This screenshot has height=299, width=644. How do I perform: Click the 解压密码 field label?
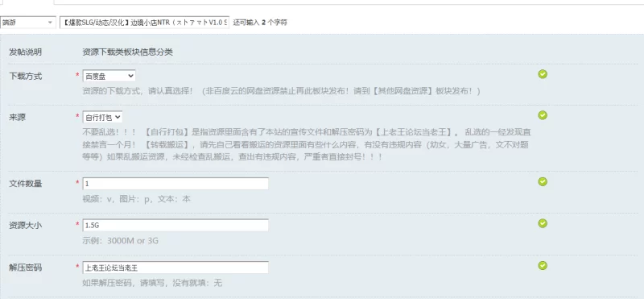[x=26, y=268]
